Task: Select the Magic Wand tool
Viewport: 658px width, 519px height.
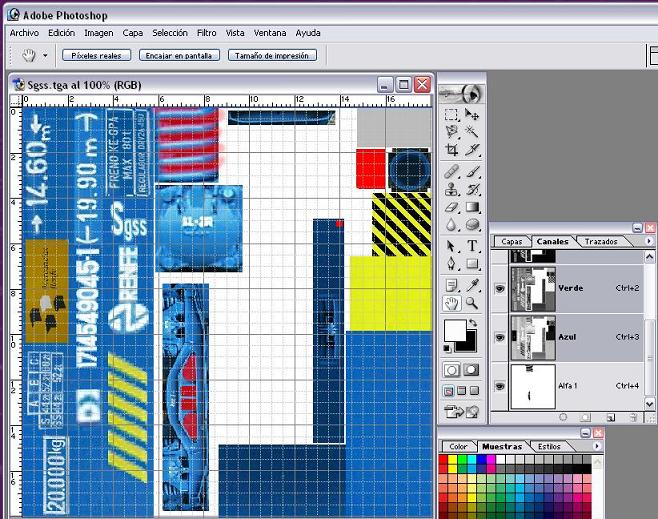Action: click(x=472, y=131)
